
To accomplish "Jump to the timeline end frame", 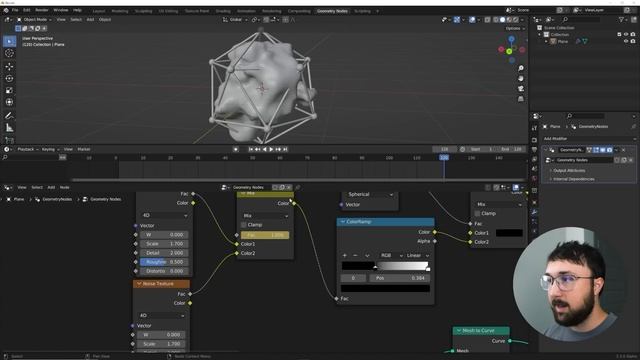I will (285, 149).
